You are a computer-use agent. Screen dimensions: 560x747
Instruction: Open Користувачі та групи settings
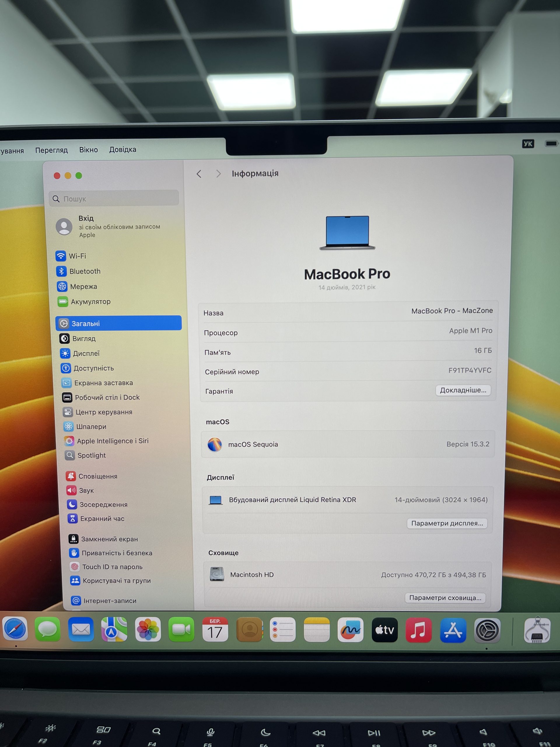point(111,580)
